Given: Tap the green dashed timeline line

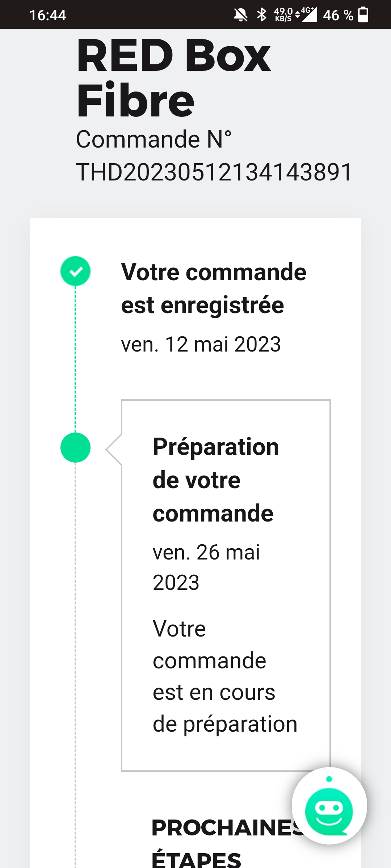Looking at the screenshot, I should tap(75, 358).
